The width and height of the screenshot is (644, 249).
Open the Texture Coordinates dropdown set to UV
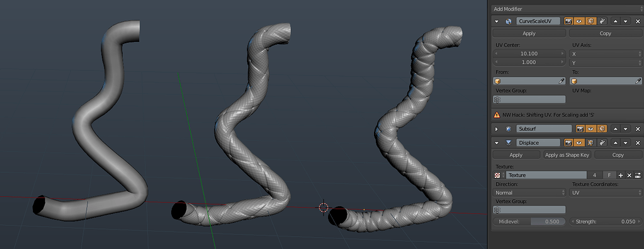click(606, 192)
